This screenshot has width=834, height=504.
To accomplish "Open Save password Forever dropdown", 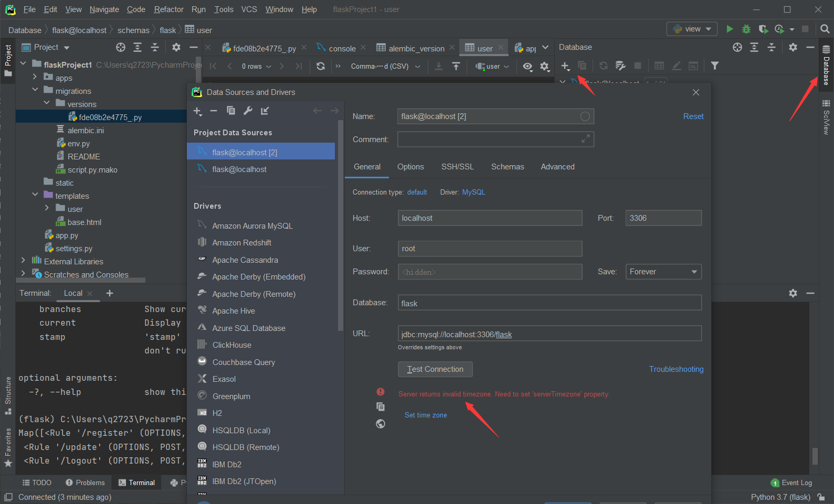I will point(663,272).
